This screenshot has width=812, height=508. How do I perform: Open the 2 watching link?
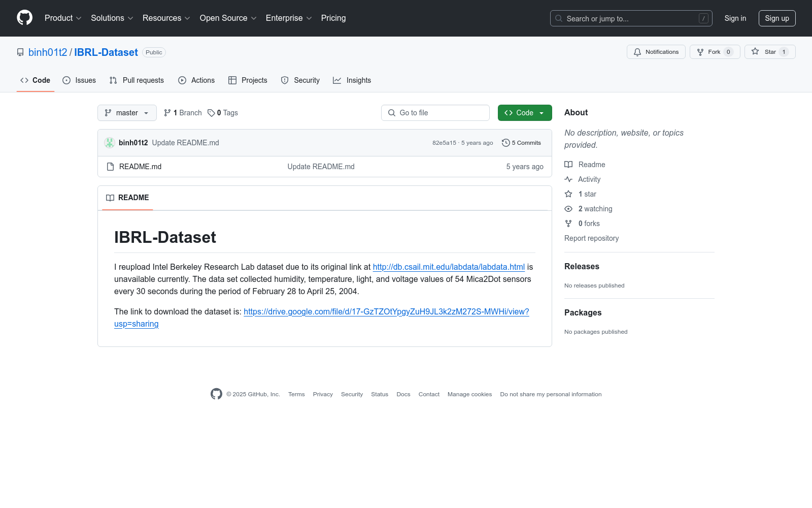point(595,209)
